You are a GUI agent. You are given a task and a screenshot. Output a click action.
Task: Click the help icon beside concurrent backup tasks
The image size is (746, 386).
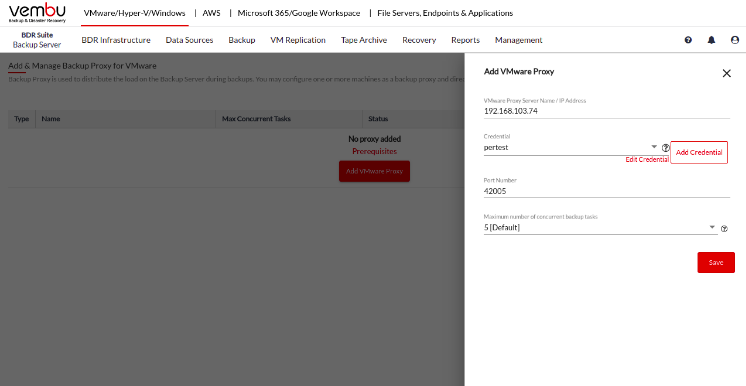[724, 228]
